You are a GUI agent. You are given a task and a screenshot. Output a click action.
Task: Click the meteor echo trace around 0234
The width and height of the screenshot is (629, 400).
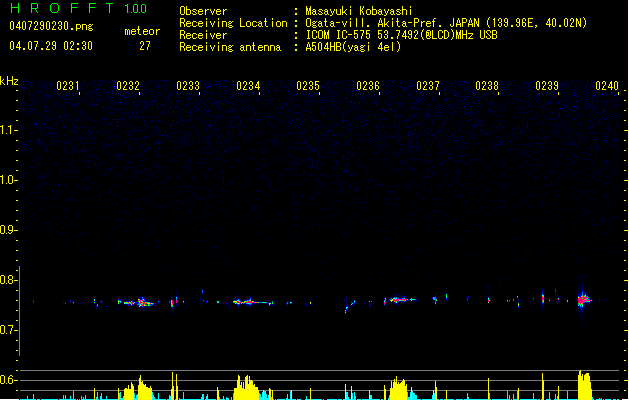[x=251, y=302]
